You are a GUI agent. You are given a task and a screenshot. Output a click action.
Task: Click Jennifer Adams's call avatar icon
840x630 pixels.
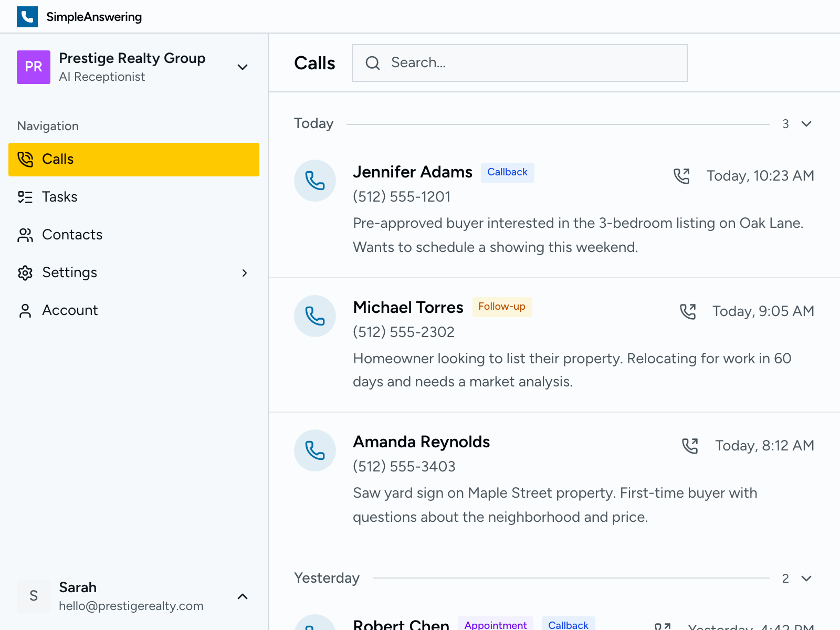(314, 180)
